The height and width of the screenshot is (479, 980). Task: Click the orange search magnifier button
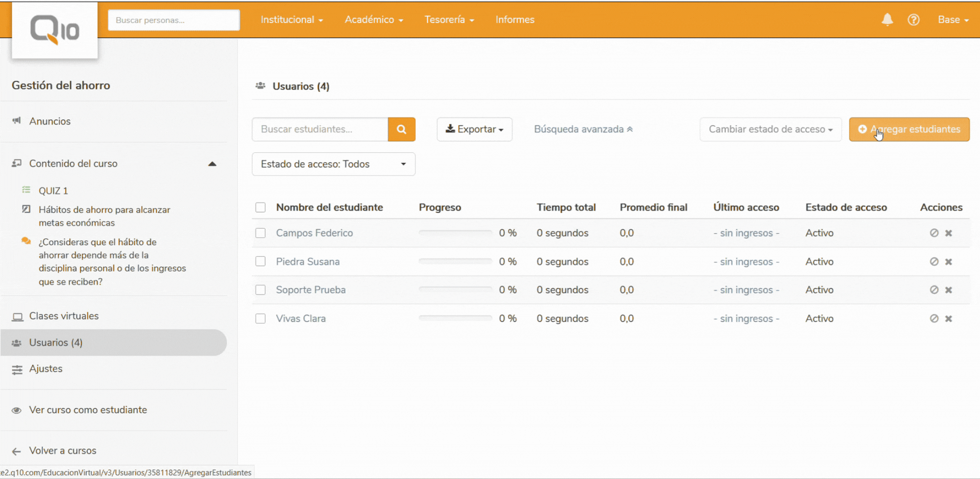pyautogui.click(x=401, y=129)
